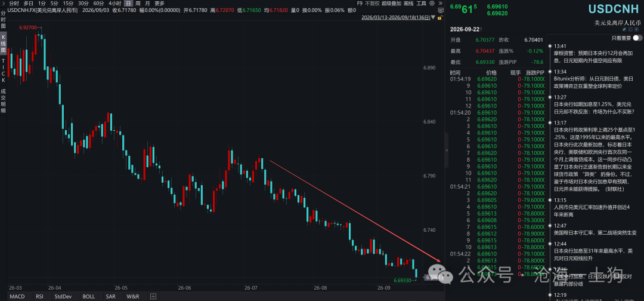Viewport: 644px width, 301px height.
Task: Click the USDCNH title
Action: click(613, 9)
